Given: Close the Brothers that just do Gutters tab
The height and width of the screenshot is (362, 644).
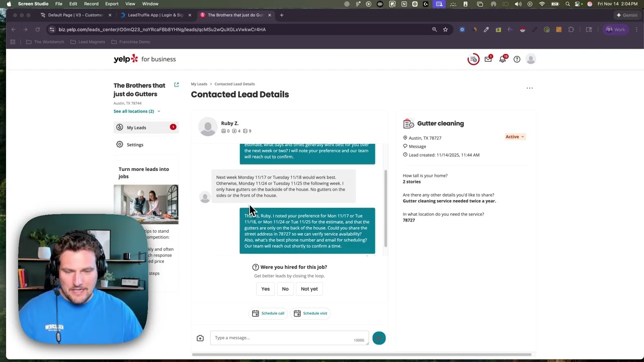Looking at the screenshot, I should [x=270, y=15].
